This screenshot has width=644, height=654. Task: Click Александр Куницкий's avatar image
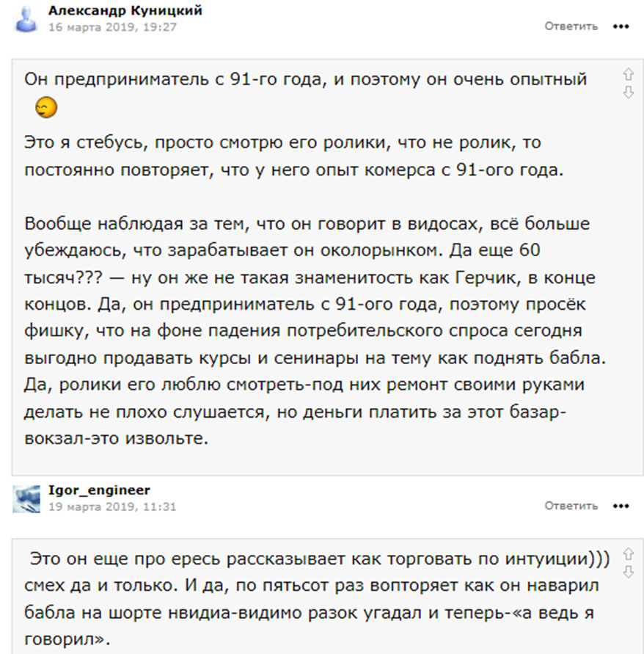click(x=26, y=20)
